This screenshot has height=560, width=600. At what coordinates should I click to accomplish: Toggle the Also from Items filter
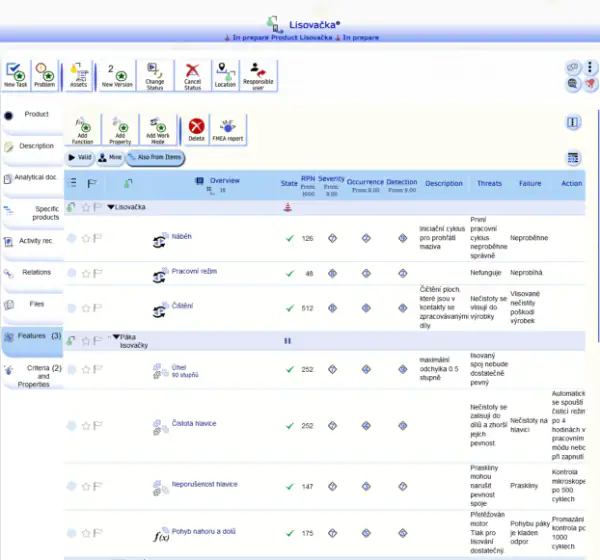(x=154, y=158)
